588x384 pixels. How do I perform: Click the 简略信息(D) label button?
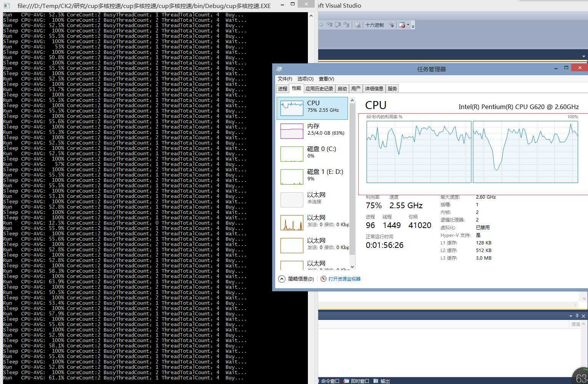[x=301, y=279]
